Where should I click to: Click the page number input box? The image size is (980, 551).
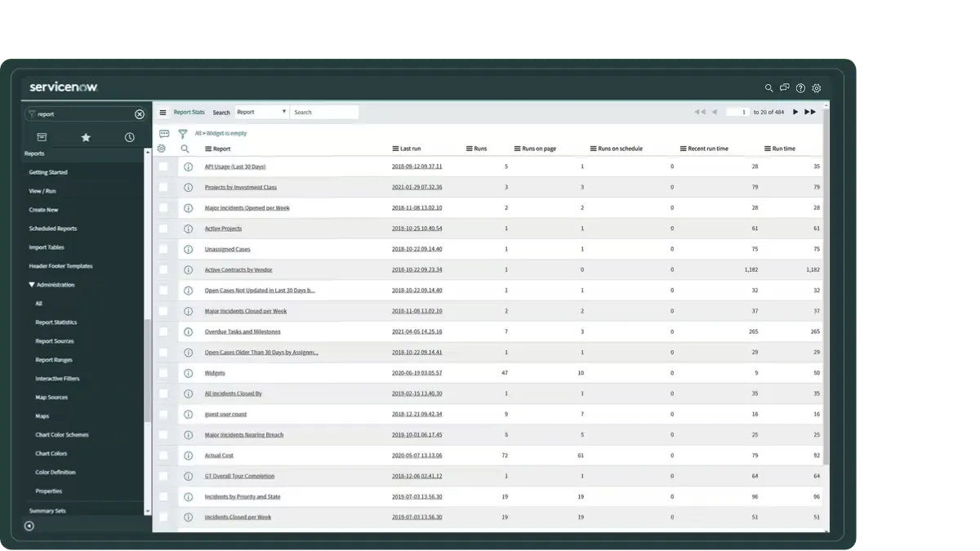pyautogui.click(x=738, y=112)
